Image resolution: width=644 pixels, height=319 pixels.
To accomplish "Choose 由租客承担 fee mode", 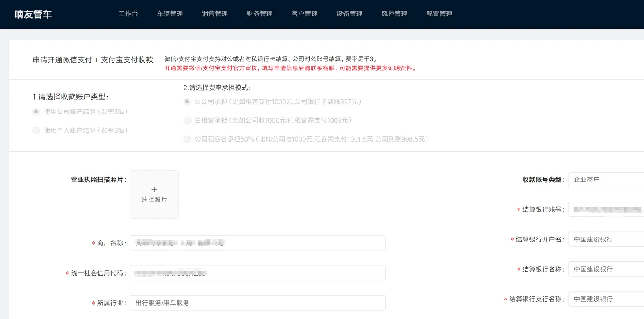I will (187, 120).
